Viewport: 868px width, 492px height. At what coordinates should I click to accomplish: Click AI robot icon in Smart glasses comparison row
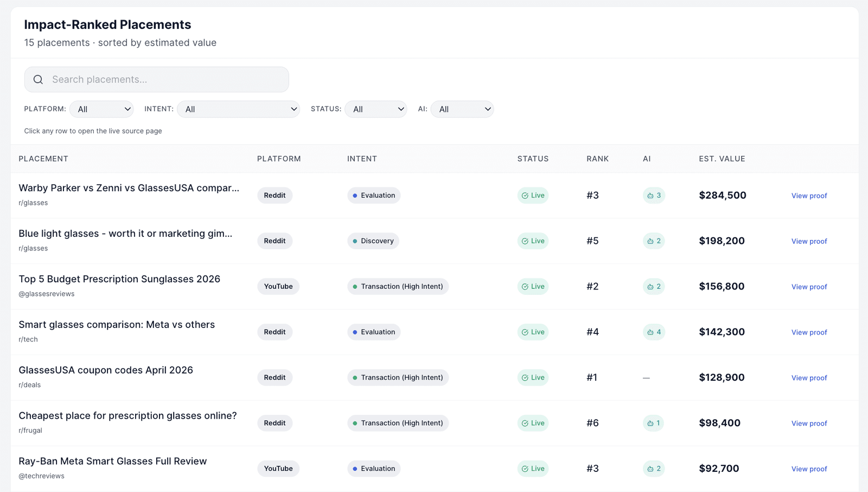[650, 332]
